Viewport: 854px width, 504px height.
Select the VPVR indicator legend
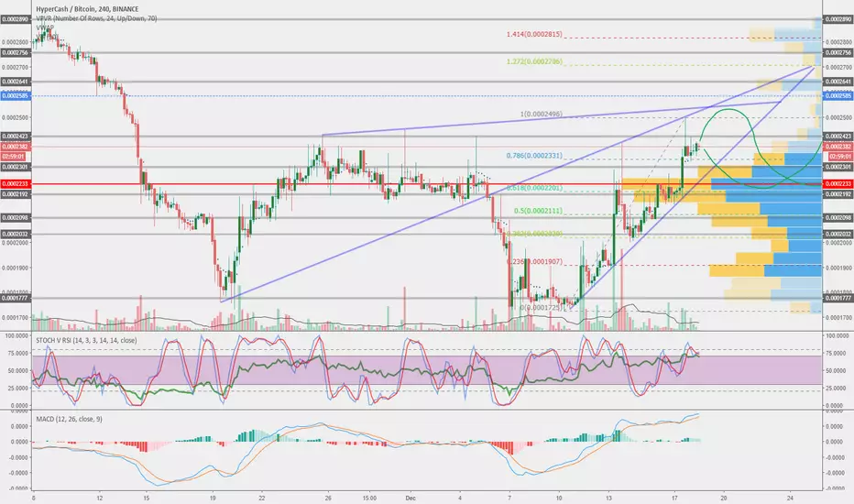[x=96, y=18]
